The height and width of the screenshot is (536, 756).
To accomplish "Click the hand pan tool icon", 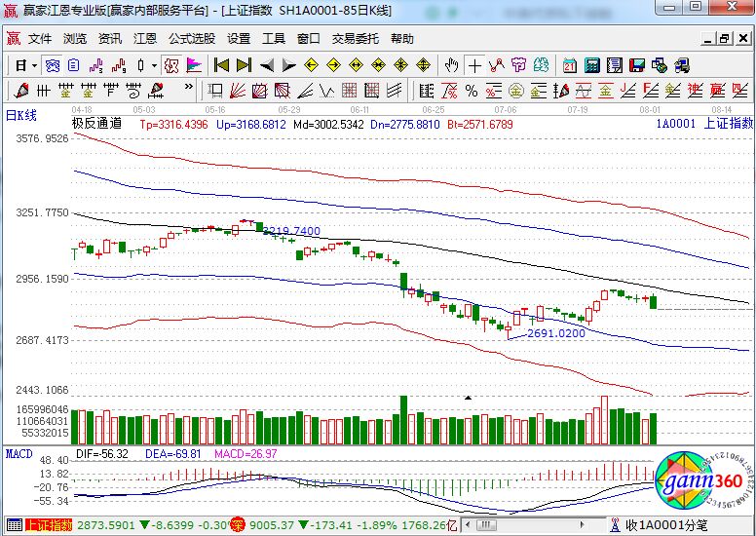I will pyautogui.click(x=451, y=65).
